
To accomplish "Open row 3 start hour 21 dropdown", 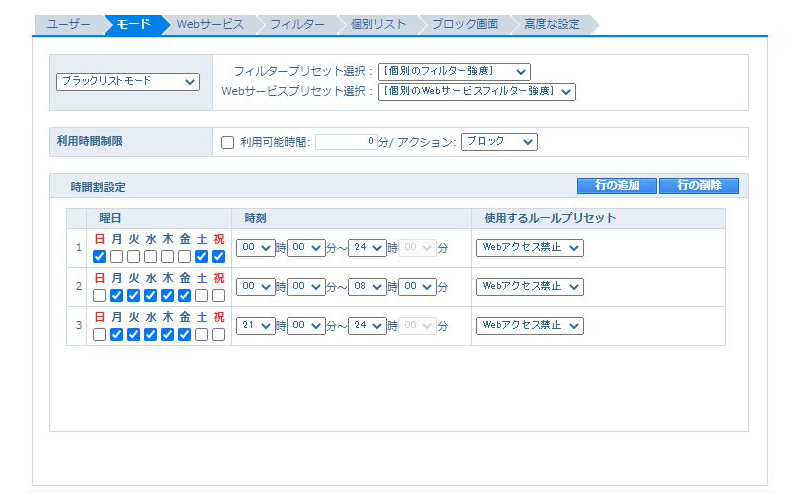I will coord(256,326).
